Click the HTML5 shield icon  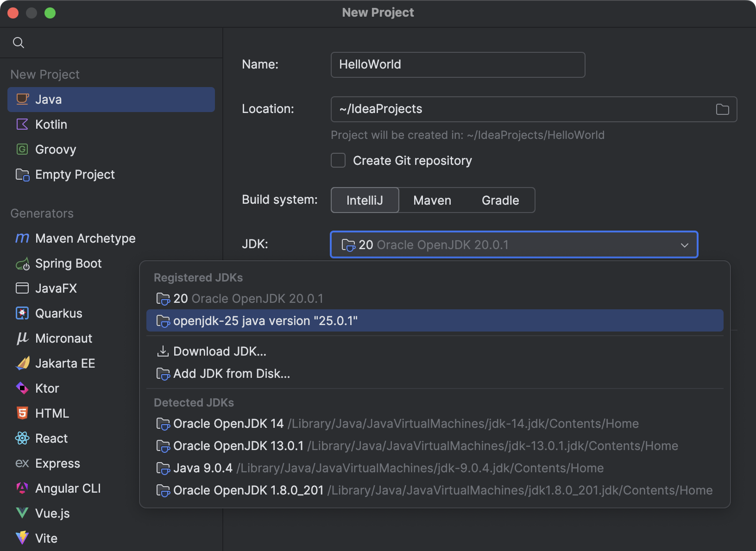[x=22, y=413]
